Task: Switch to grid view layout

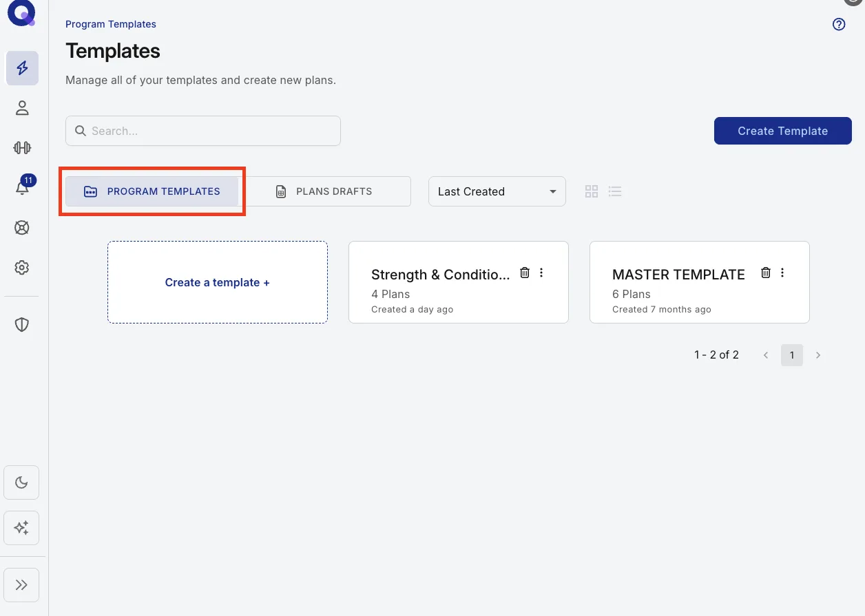Action: [592, 191]
